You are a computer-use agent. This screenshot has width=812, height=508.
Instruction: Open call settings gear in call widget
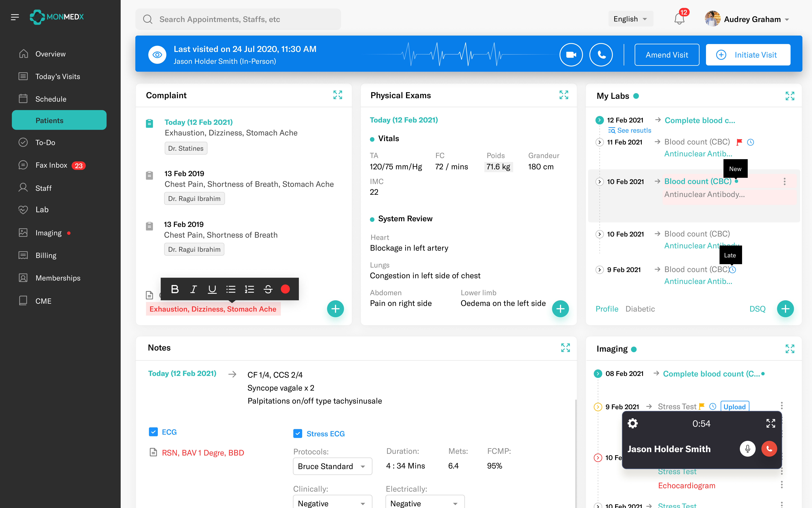633,423
